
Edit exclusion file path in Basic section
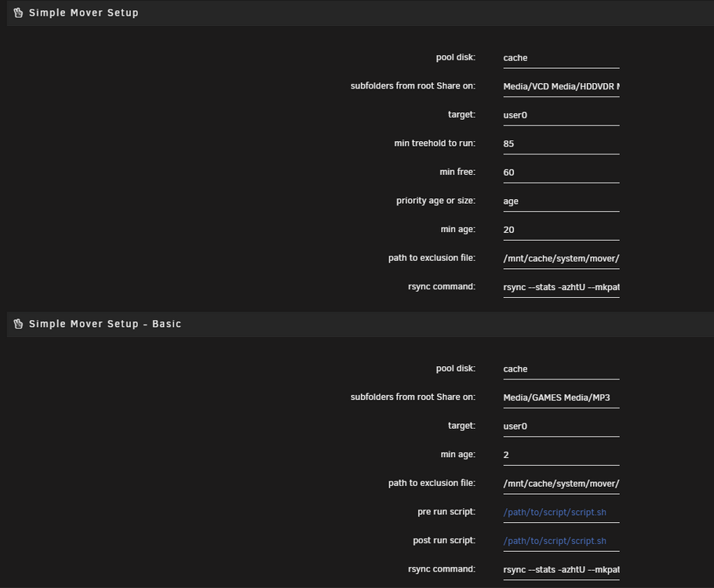point(561,485)
